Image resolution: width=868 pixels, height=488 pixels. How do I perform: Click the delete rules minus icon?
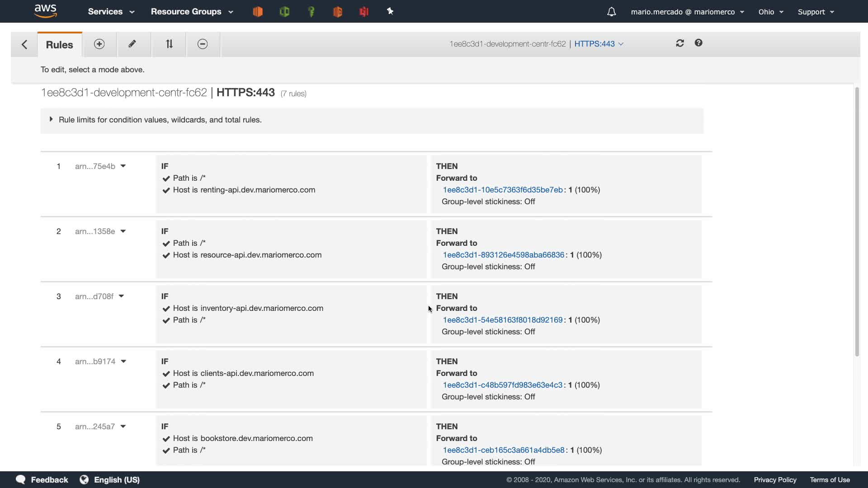(203, 44)
